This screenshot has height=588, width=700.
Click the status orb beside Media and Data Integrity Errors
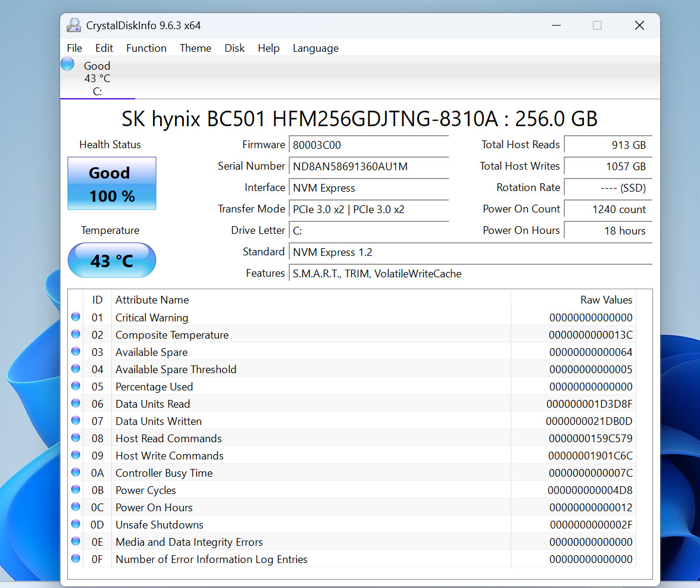click(76, 542)
